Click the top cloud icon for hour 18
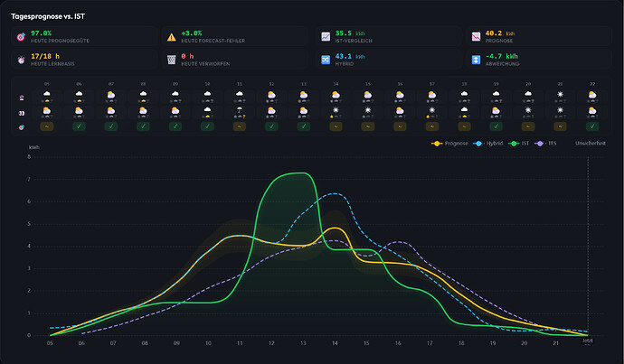The width and height of the screenshot is (624, 364). coord(464,94)
